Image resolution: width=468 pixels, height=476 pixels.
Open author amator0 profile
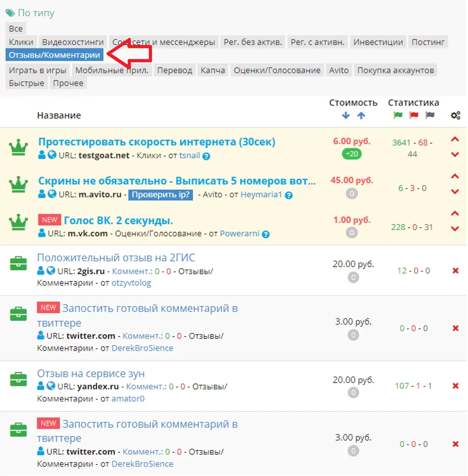[x=128, y=398]
